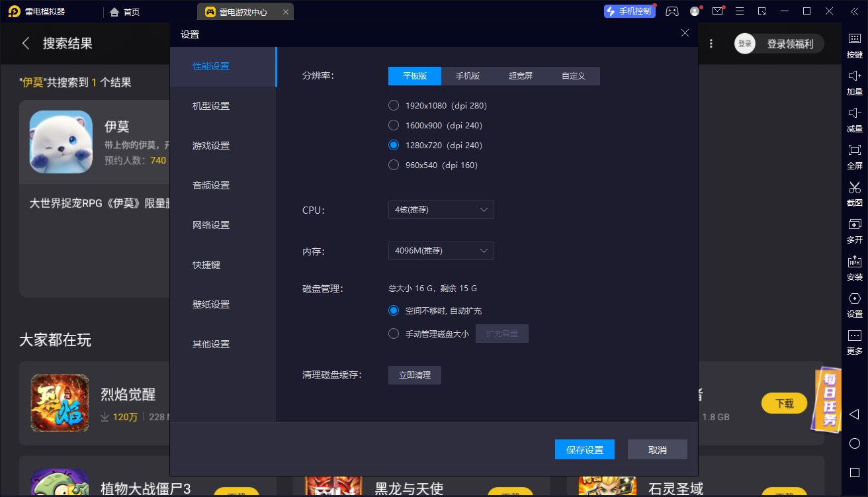Viewport: 868px width, 497px height.
Task: Switch to 手机版 resolution tab
Action: click(467, 76)
